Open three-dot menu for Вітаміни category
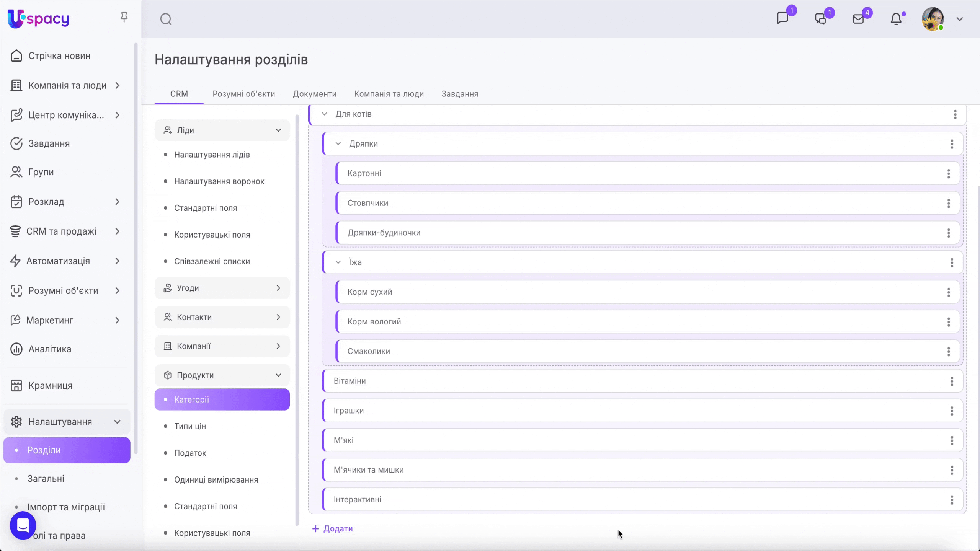The width and height of the screenshot is (980, 551). pyautogui.click(x=952, y=381)
